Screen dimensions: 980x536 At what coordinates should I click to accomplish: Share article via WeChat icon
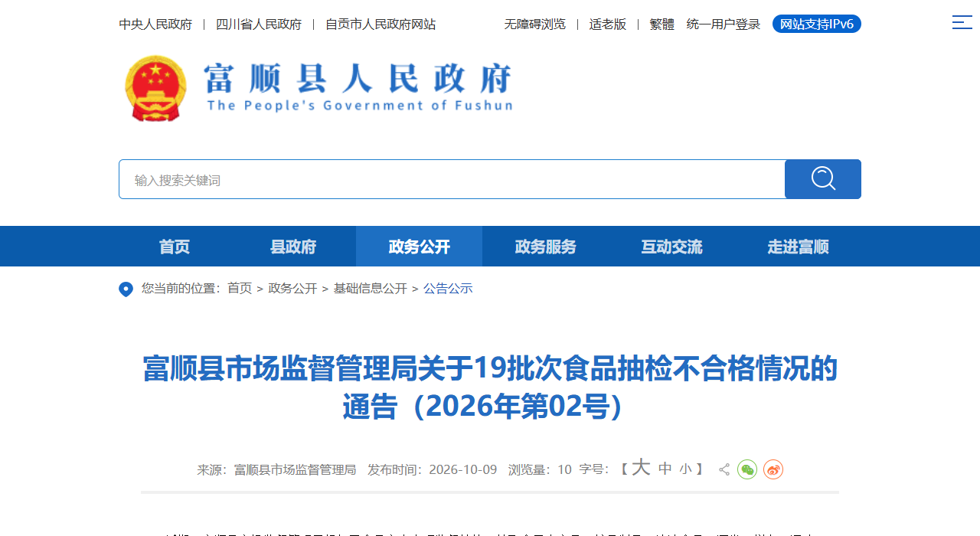click(747, 469)
